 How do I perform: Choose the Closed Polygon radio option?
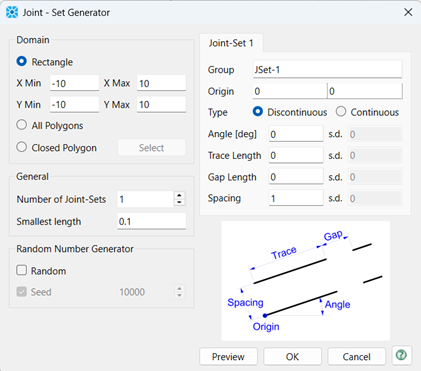coord(22,147)
